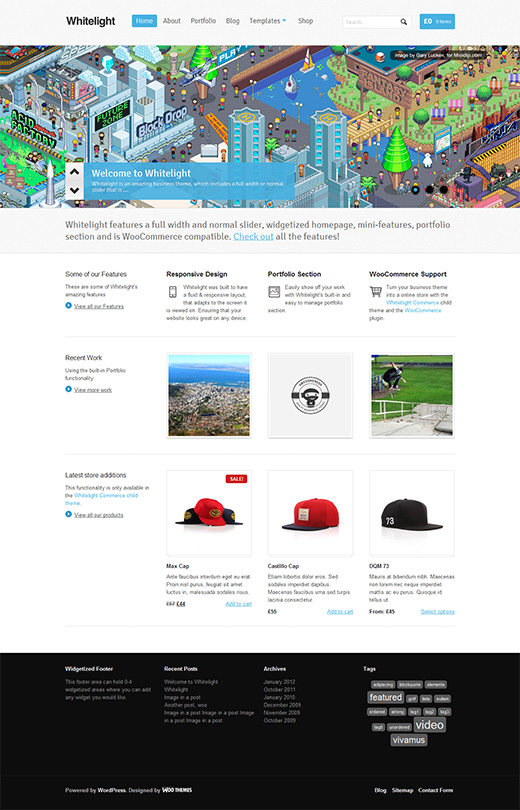Click the arrow bullet beside View all our Features
The image size is (520, 810).
pyautogui.click(x=68, y=305)
